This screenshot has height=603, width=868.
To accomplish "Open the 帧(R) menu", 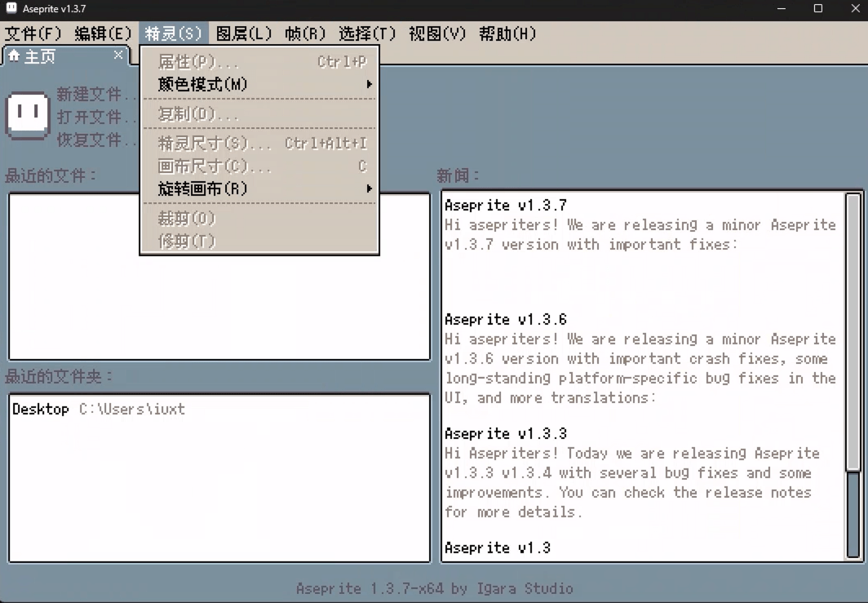I will click(305, 33).
